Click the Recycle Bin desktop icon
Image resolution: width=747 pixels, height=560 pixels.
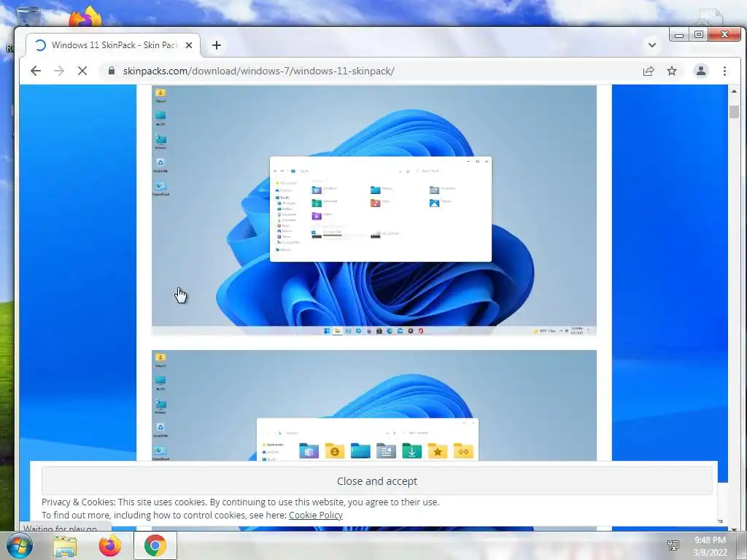pyautogui.click(x=28, y=16)
